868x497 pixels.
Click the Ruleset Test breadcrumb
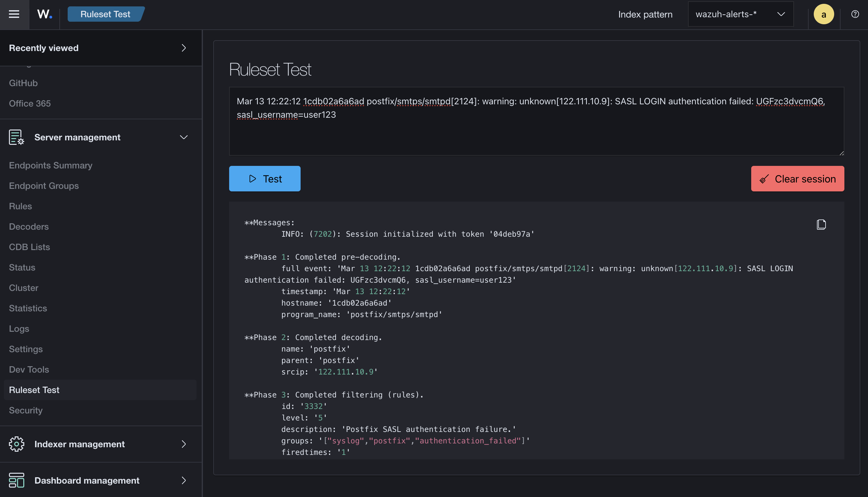coord(106,14)
